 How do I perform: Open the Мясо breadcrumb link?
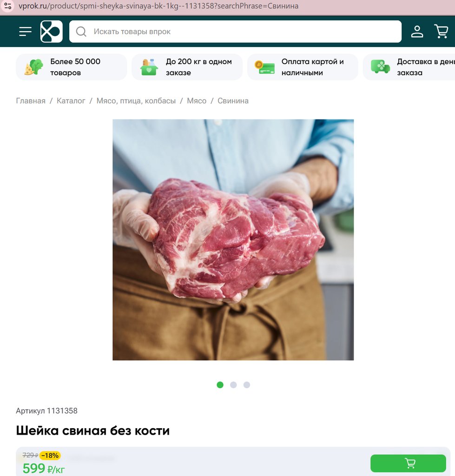tap(197, 101)
